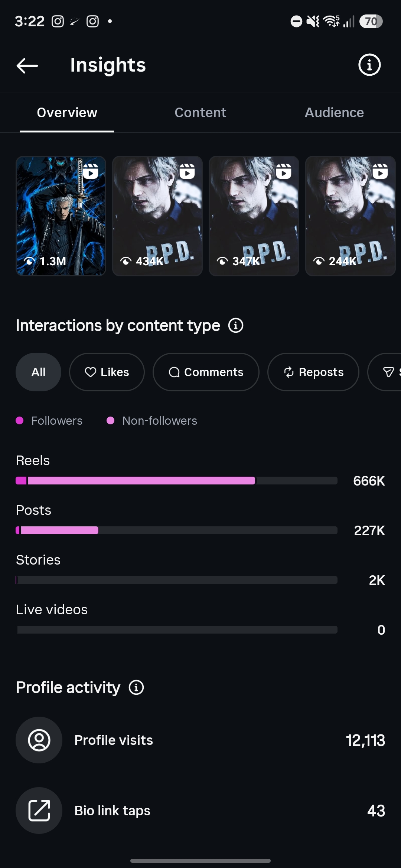Open the Bio link taps row
This screenshot has height=868, width=401.
(x=200, y=811)
